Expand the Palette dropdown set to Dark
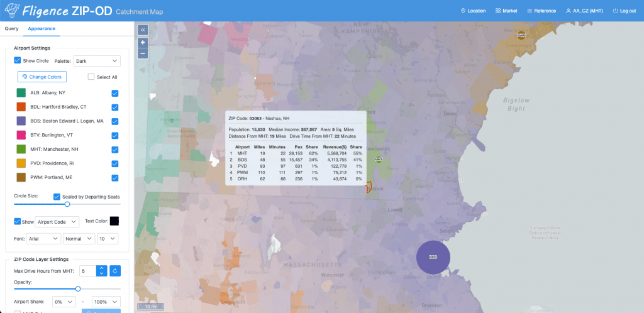Image resolution: width=644 pixels, height=313 pixels. (x=97, y=61)
